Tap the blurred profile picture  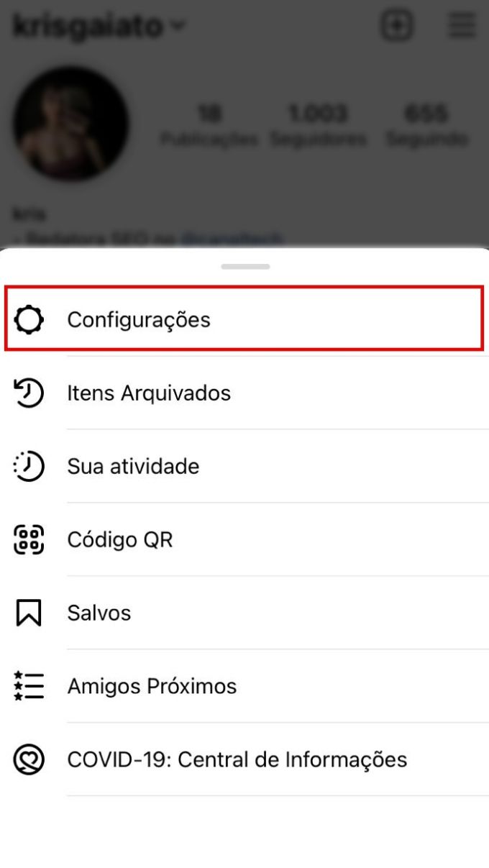[71, 123]
